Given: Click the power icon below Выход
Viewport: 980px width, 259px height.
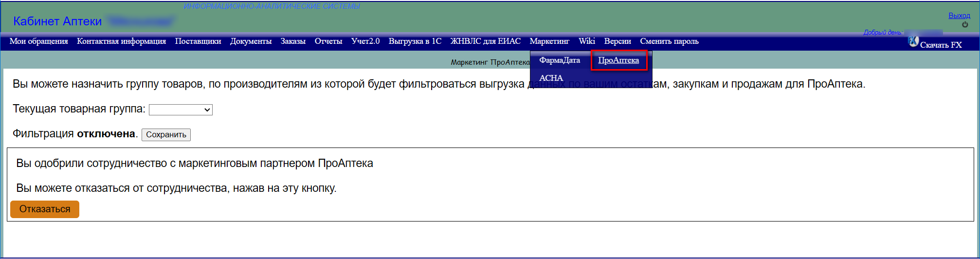Looking at the screenshot, I should (965, 25).
